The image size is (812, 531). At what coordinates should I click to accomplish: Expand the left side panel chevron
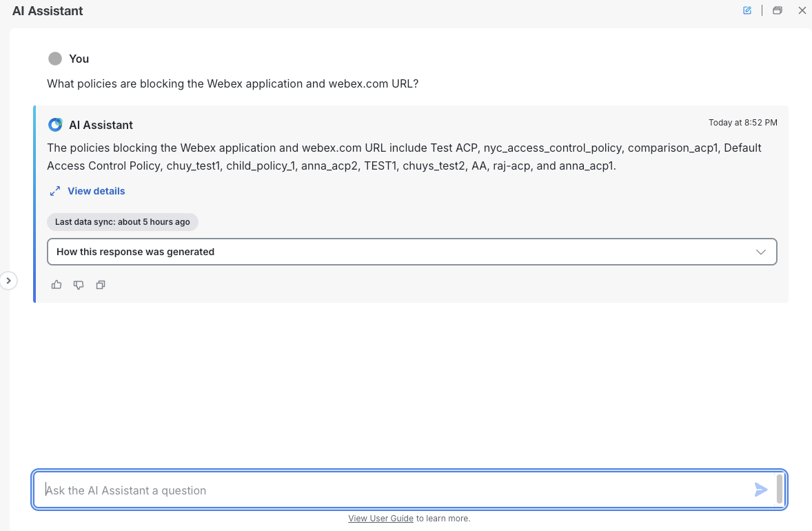(x=8, y=281)
